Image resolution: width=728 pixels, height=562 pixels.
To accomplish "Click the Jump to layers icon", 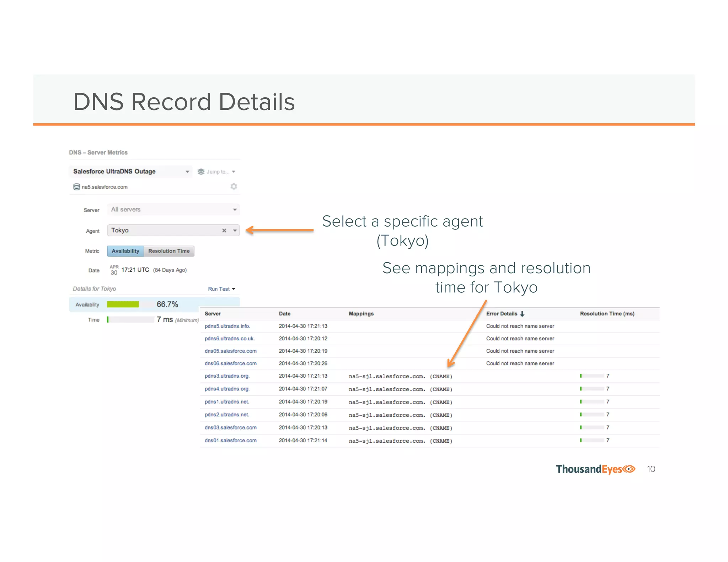I will click(201, 172).
